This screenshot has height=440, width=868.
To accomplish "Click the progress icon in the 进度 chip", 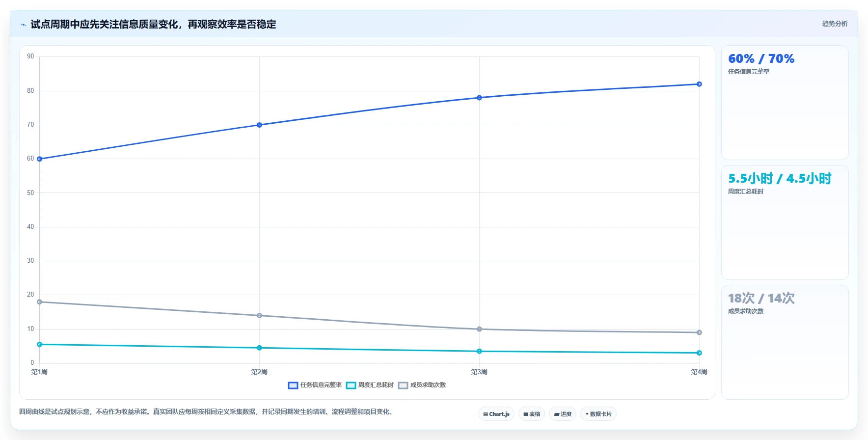I will point(556,414).
